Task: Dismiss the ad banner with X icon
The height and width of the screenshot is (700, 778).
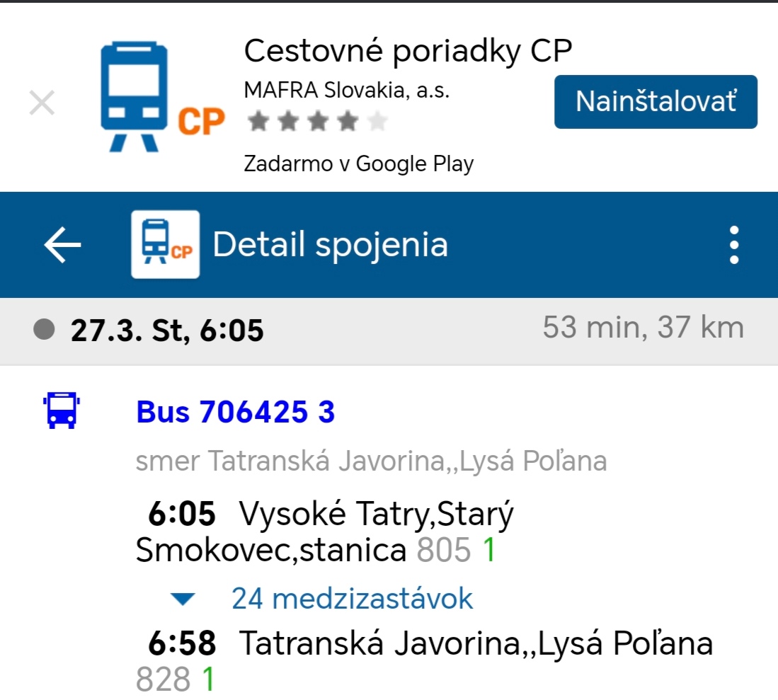Action: (42, 103)
